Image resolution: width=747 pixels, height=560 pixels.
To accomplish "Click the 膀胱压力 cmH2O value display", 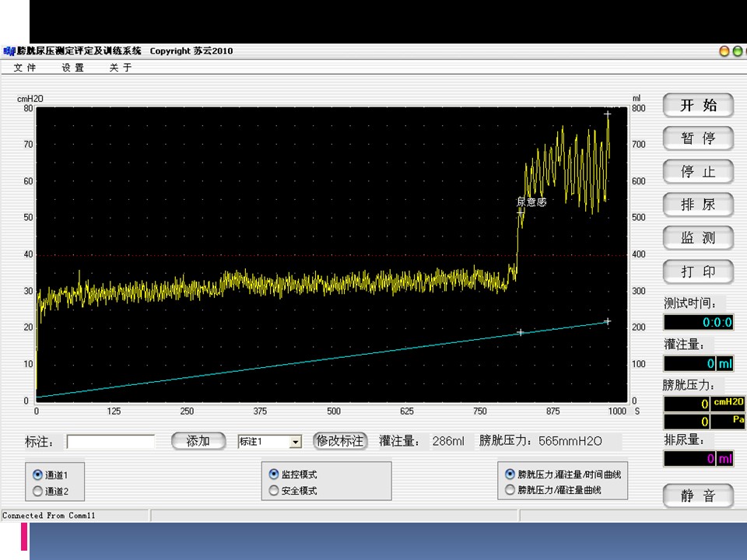I will pyautogui.click(x=687, y=404).
